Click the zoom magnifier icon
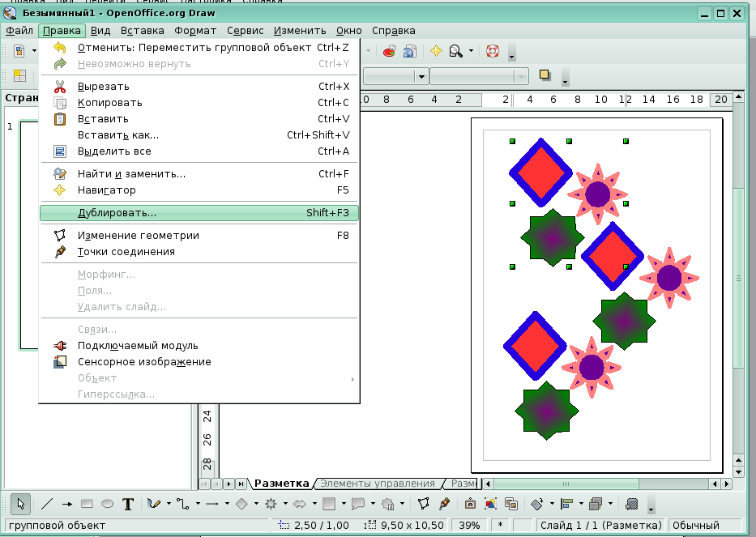The height and width of the screenshot is (537, 756). point(456,51)
